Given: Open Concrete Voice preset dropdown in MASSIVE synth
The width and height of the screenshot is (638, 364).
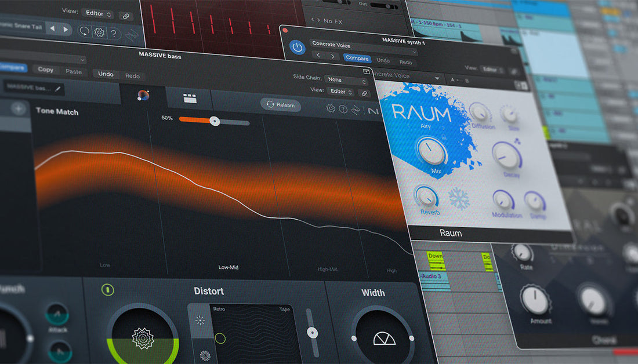Looking at the screenshot, I should tap(364, 47).
